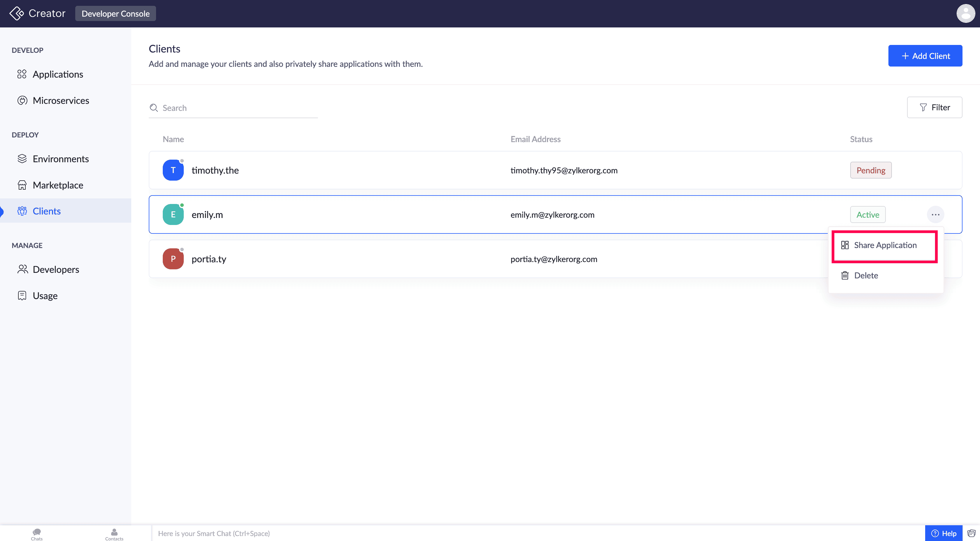The image size is (980, 541).
Task: Open the Usage page
Action: click(45, 296)
